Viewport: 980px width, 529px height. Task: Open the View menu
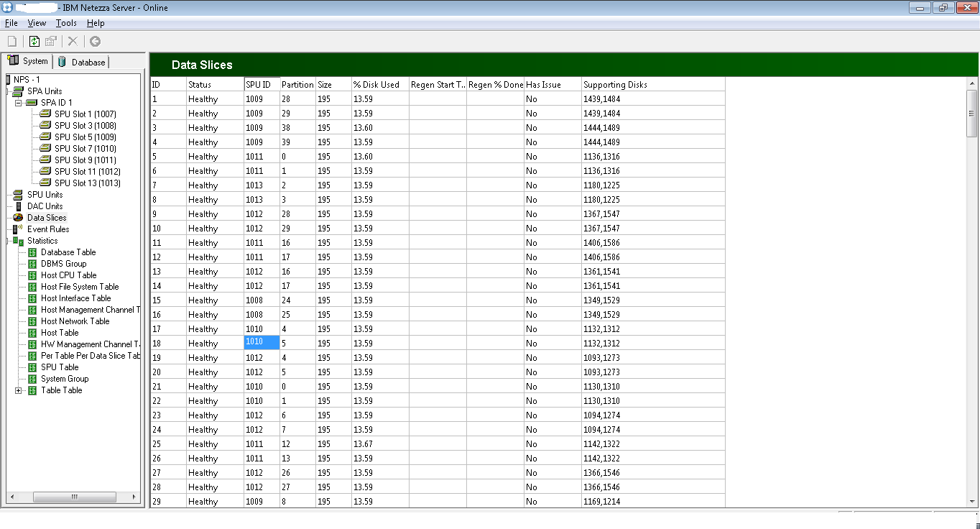[37, 23]
